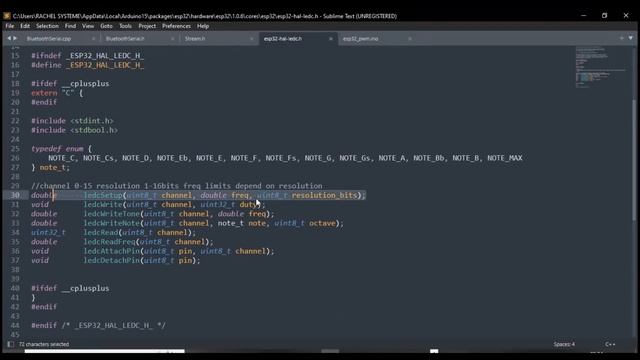This screenshot has height=360, width=640.
Task: Click '_ESP32_HAL_LEDC_H_' on the #define line
Action: pyautogui.click(x=105, y=65)
